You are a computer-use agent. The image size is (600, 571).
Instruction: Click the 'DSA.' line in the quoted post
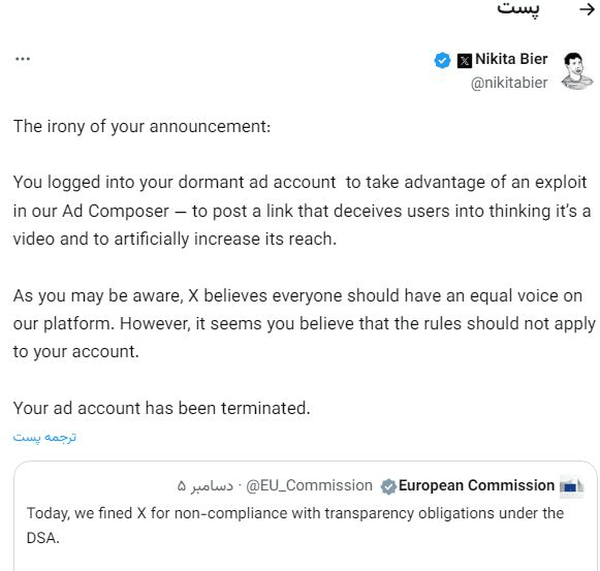point(43,538)
